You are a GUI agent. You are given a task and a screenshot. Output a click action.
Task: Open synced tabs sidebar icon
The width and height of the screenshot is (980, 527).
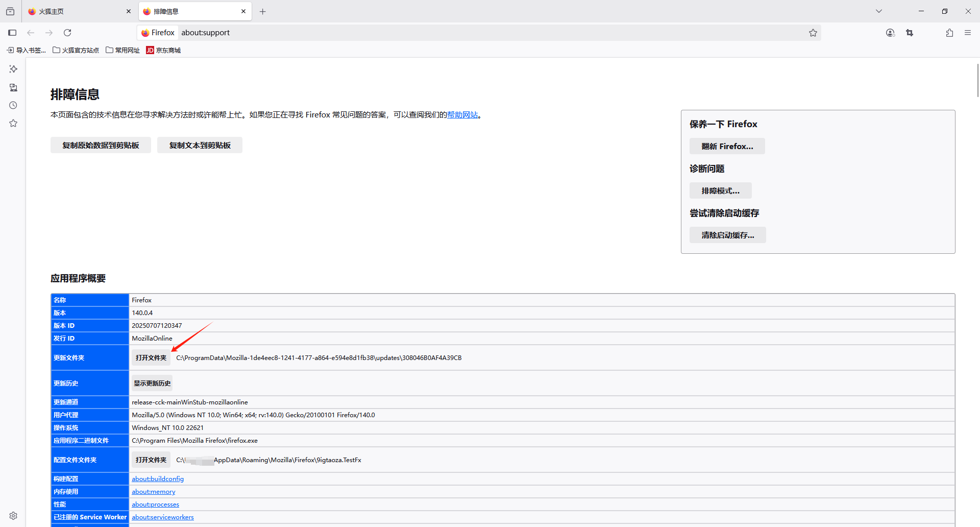[x=13, y=87]
